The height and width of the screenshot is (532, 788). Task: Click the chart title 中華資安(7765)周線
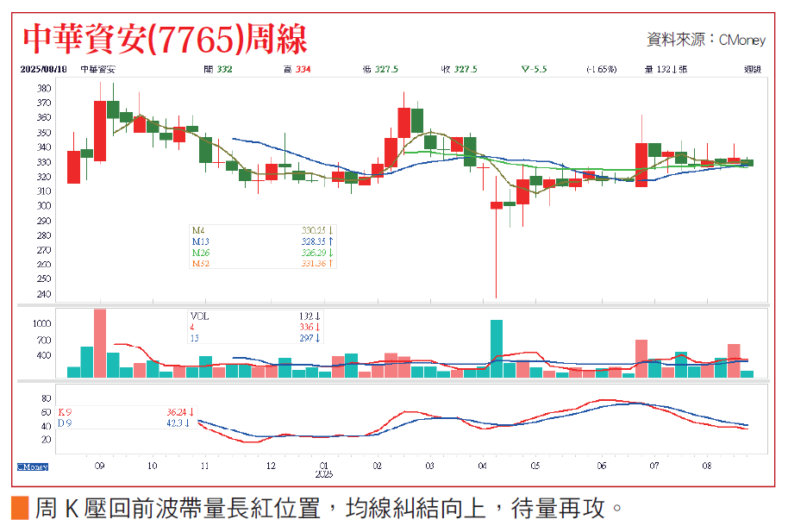pos(165,39)
